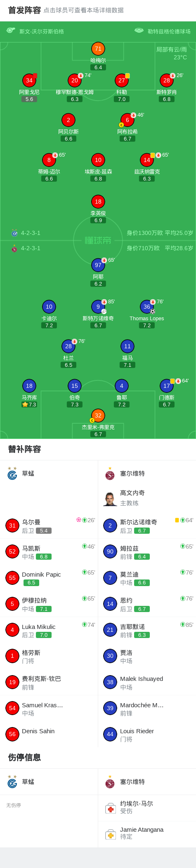This screenshot has height=868, width=196.
Task: Open substitute 乌尔曼 number 31 row
Action: [49, 525]
